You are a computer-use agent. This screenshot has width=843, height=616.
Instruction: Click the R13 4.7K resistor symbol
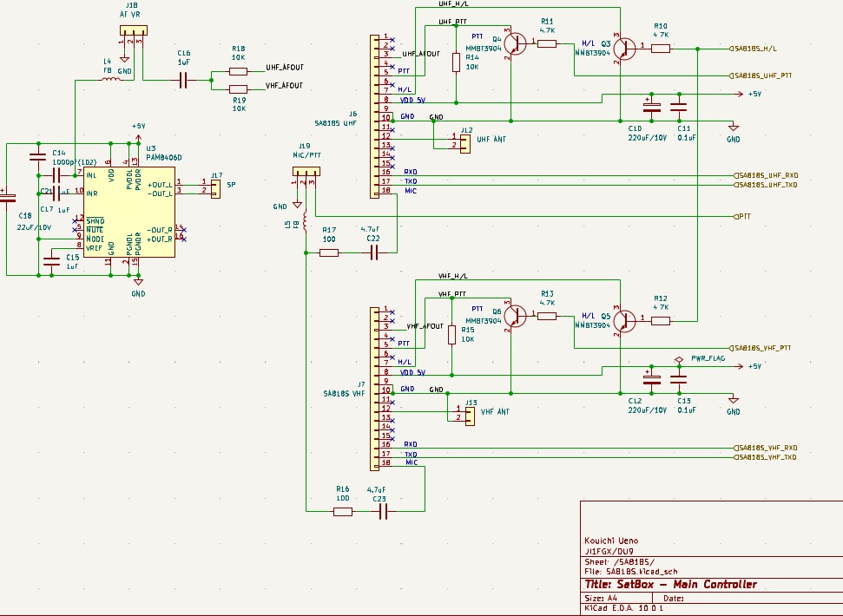click(547, 316)
